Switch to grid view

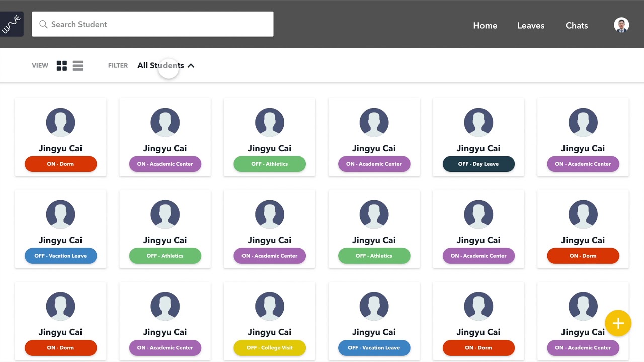(62, 66)
